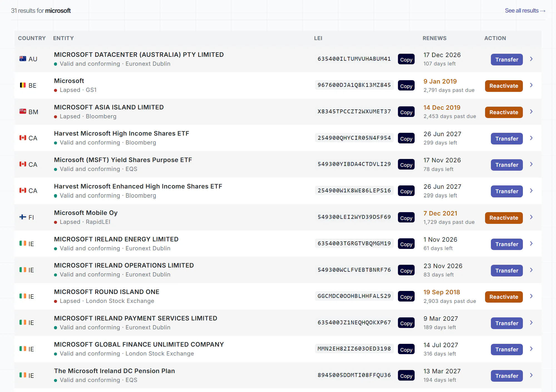This screenshot has height=392, width=556.
Task: Copy LEI MMN2EH82IZ6030ED3198
Action: click(x=406, y=349)
